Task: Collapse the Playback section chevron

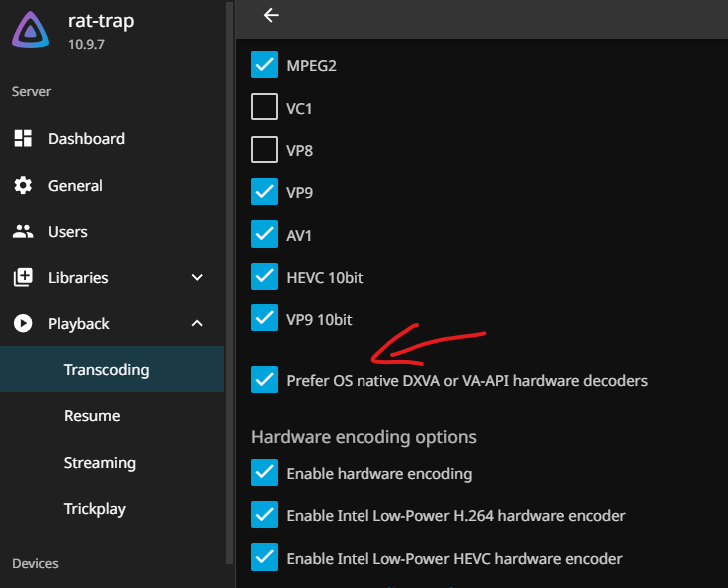Action: point(197,323)
